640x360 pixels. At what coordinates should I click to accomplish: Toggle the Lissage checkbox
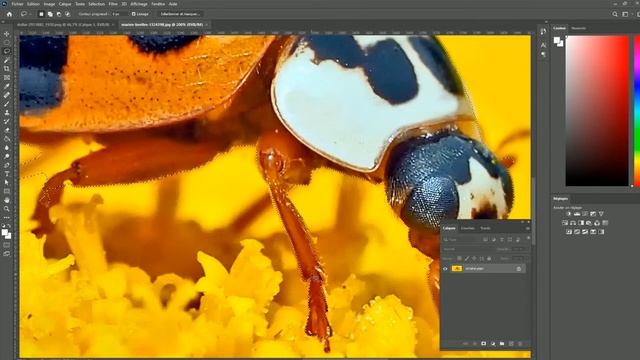133,14
